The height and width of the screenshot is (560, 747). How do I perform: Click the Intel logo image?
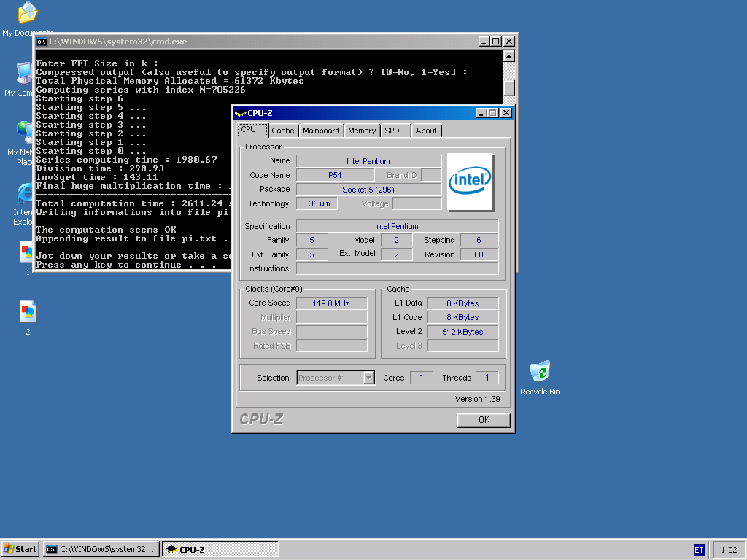(471, 182)
